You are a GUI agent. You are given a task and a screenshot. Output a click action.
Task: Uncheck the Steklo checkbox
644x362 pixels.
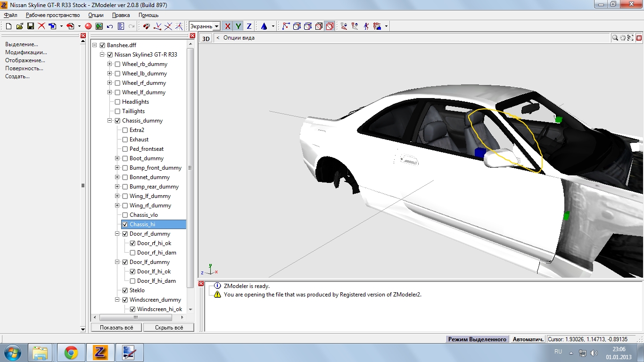(125, 290)
